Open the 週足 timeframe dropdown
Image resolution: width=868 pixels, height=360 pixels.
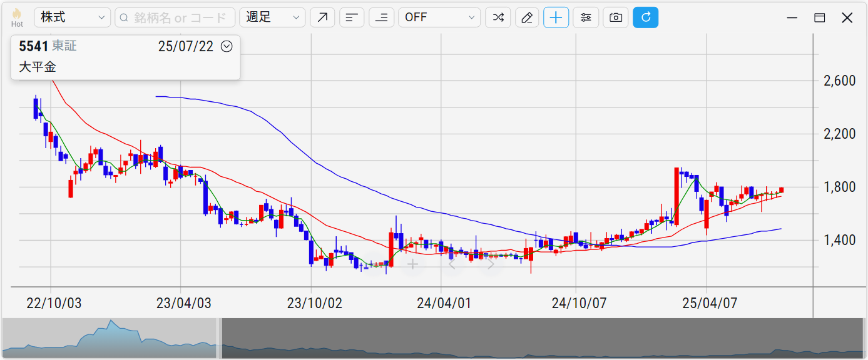coord(272,17)
